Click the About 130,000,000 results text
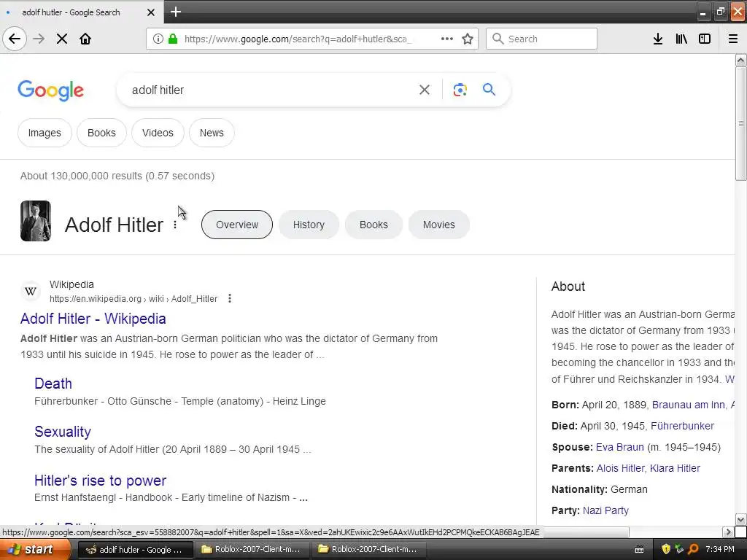The width and height of the screenshot is (747, 560). 117,176
